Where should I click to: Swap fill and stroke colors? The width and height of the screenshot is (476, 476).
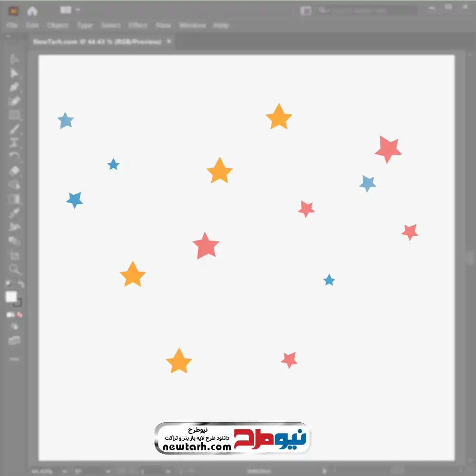point(21,284)
